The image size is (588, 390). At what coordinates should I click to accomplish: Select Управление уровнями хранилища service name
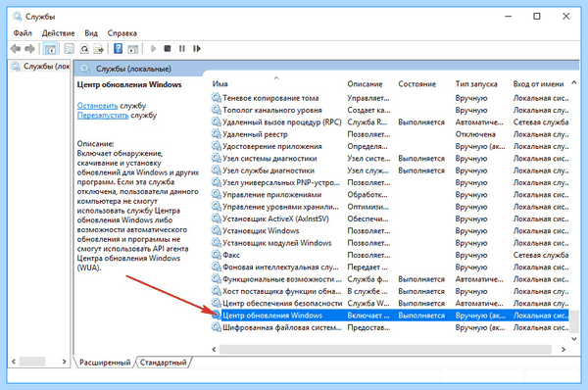click(280, 207)
